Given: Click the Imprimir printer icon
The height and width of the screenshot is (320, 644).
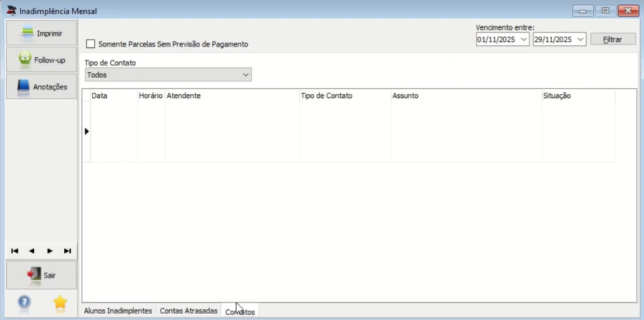Looking at the screenshot, I should coord(27,33).
